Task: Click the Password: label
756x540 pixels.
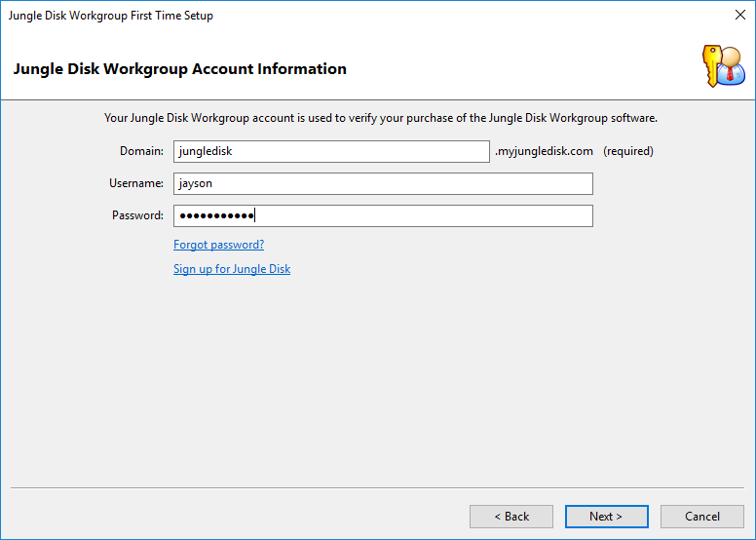Action: pyautogui.click(x=137, y=215)
